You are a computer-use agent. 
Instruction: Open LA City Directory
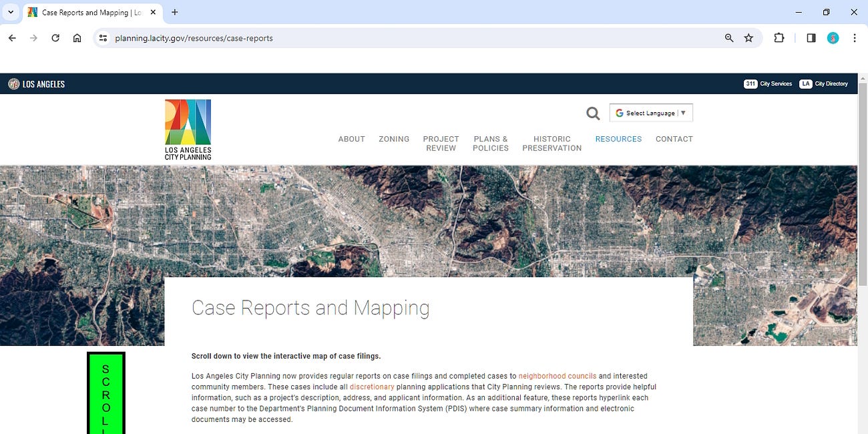click(823, 84)
